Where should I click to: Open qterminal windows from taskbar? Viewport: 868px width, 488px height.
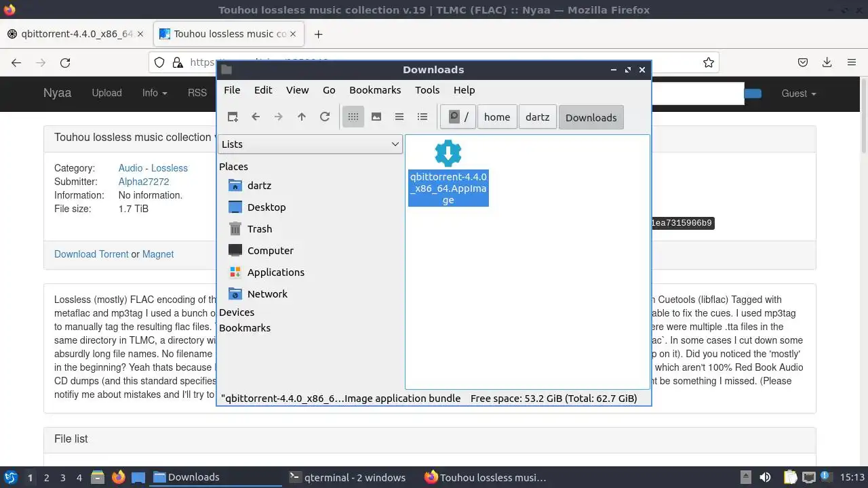coord(347,477)
